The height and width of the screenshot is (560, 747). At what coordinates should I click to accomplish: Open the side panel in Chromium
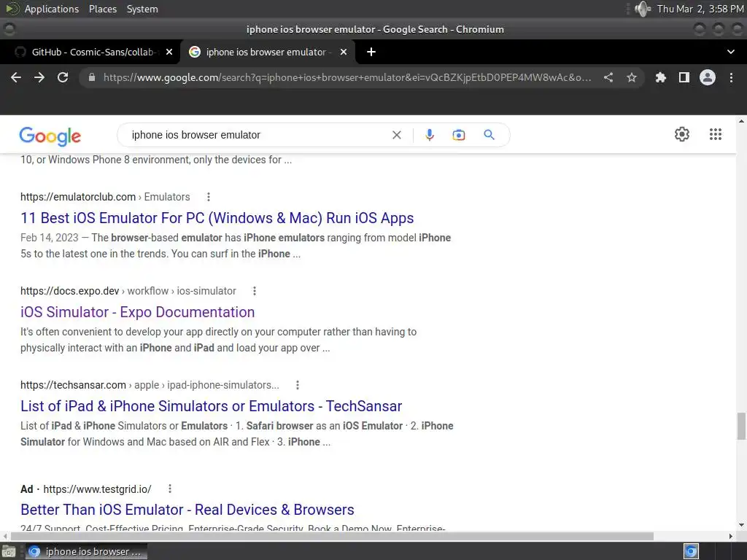pos(684,77)
